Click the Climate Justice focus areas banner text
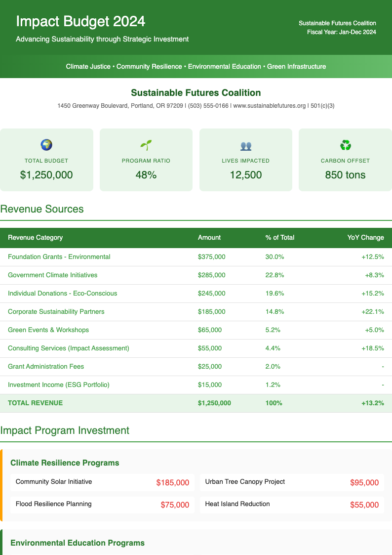Viewport: 392px width, 555px height. tap(196, 67)
